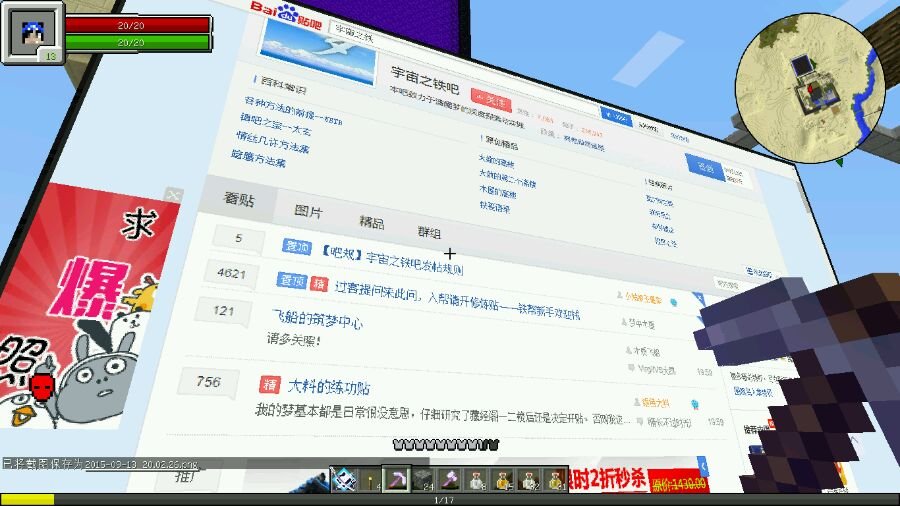
Task: Click the blue collapse arrow beside bottom ad
Action: [x=703, y=465]
